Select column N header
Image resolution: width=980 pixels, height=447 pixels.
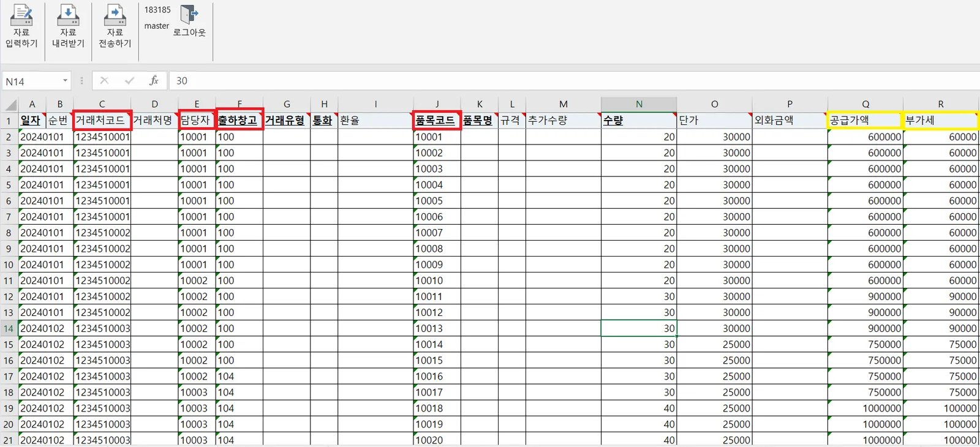[639, 104]
